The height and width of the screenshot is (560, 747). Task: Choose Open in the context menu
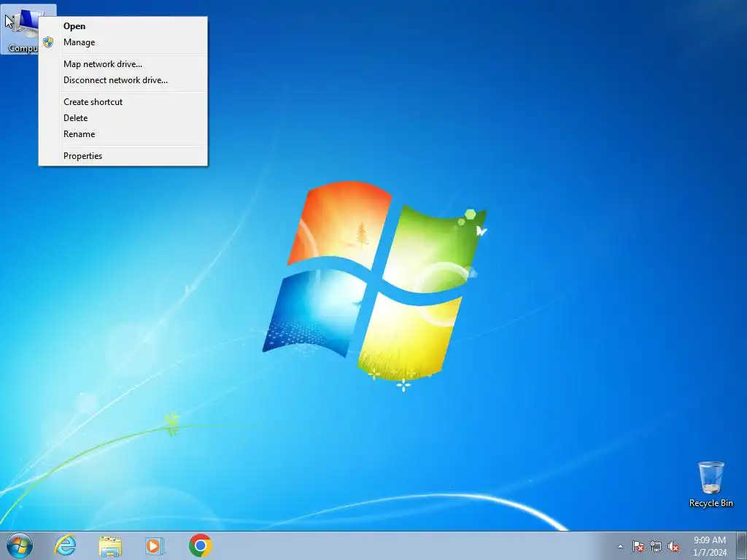click(123, 26)
